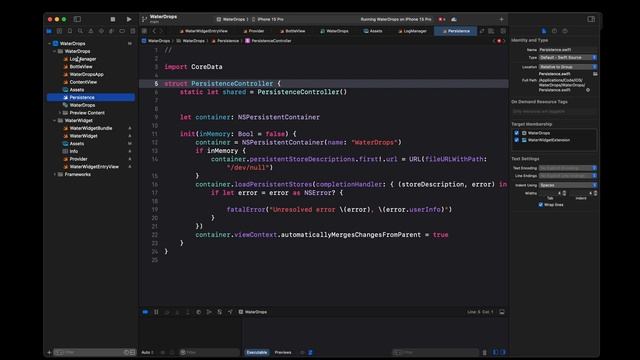Toggle the navigator sidebar button

click(x=77, y=19)
